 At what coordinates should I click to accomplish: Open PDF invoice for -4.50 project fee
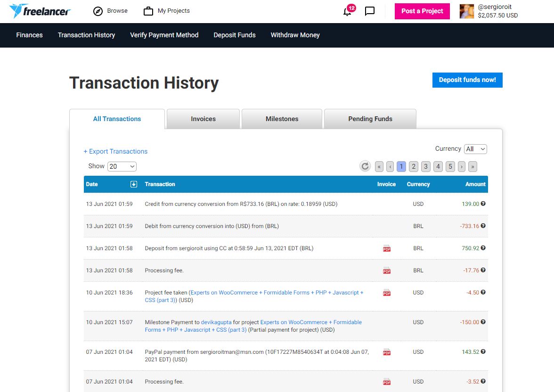[x=386, y=293]
